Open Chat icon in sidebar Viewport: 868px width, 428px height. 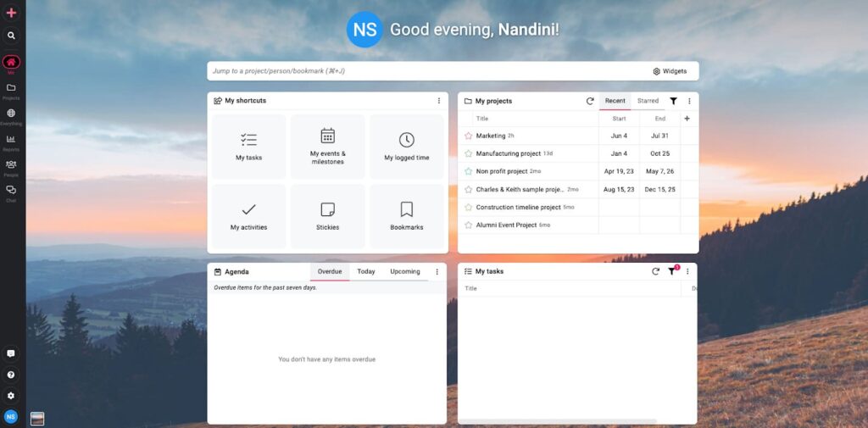click(10, 190)
